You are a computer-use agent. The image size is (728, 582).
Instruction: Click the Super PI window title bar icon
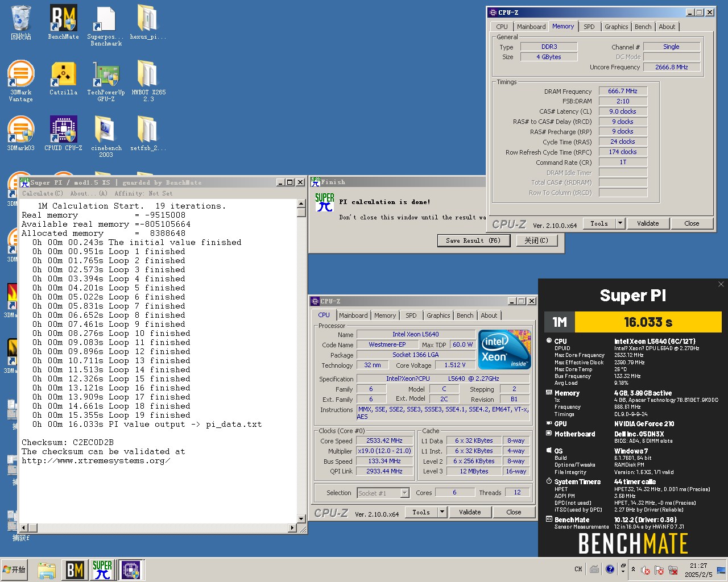pyautogui.click(x=24, y=182)
